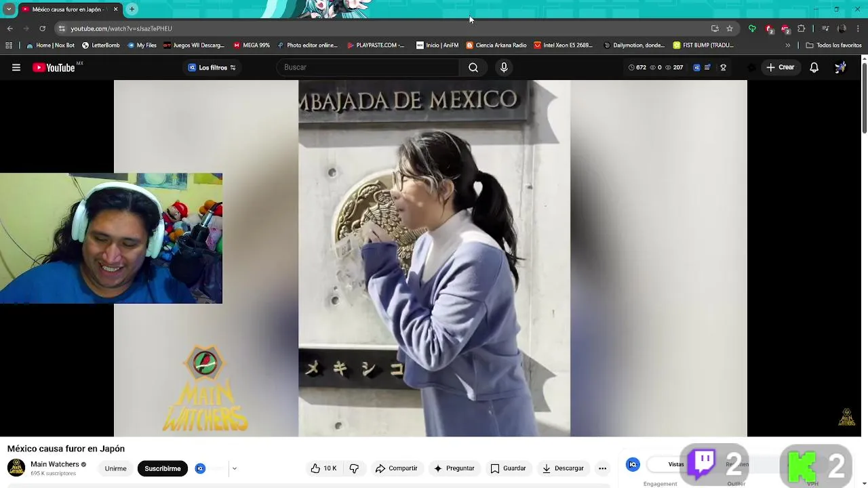Image resolution: width=868 pixels, height=488 pixels.
Task: Click the blue vidIQ badge beside Vistas
Action: click(x=633, y=464)
